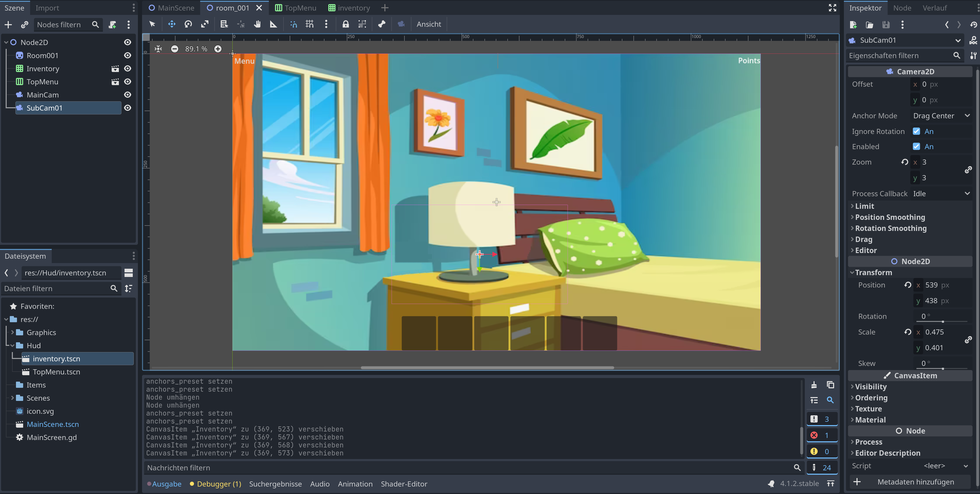The height and width of the screenshot is (494, 980).
Task: Adjust the Rotation slider
Action: click(942, 322)
